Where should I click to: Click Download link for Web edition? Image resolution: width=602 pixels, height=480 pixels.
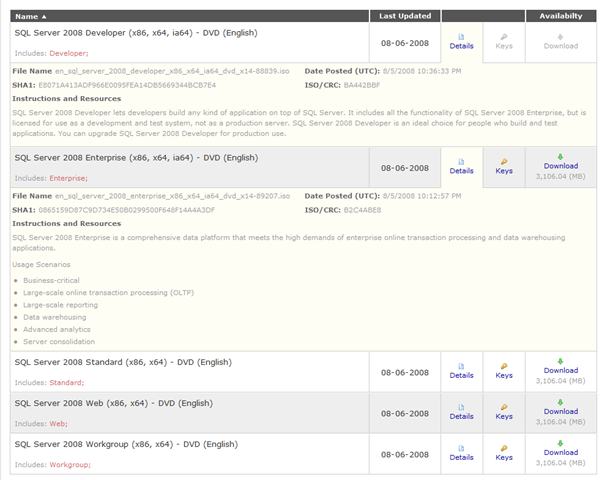click(561, 411)
